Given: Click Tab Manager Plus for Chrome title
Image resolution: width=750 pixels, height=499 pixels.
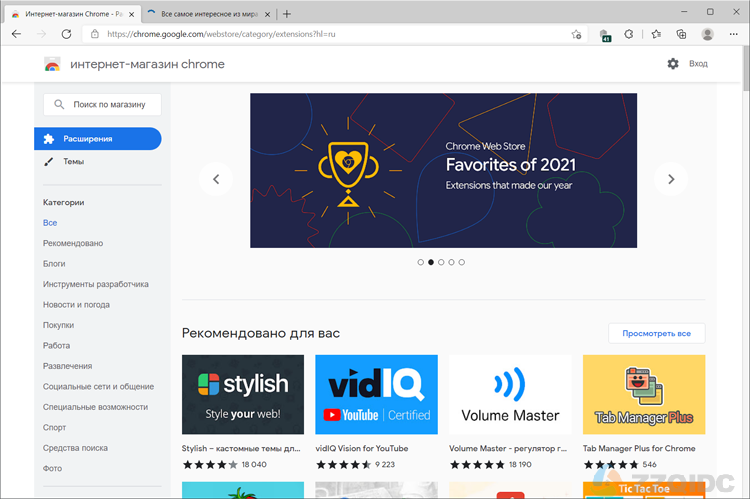Looking at the screenshot, I should tap(639, 449).
